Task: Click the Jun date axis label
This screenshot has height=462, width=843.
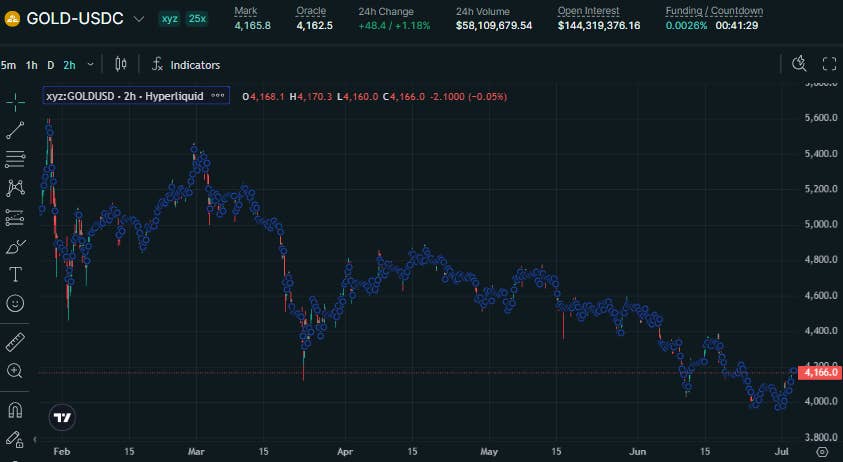Action: click(638, 451)
